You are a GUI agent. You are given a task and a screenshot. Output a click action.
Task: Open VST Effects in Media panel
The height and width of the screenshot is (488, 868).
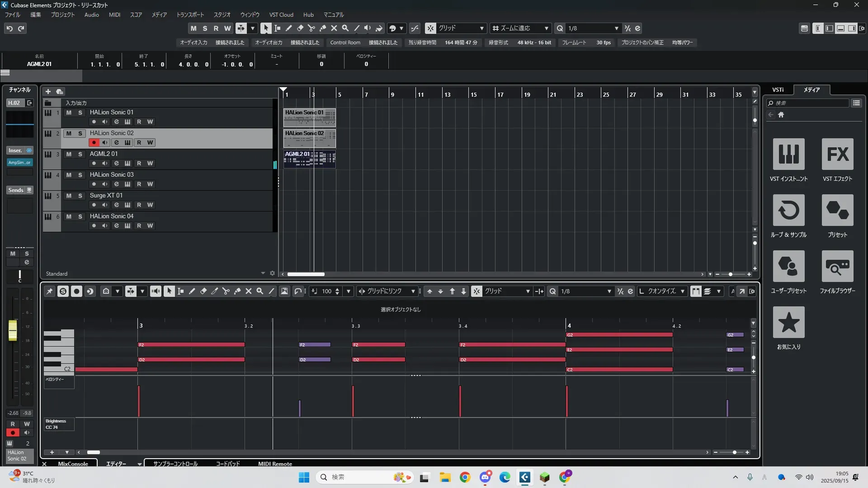[x=837, y=154]
